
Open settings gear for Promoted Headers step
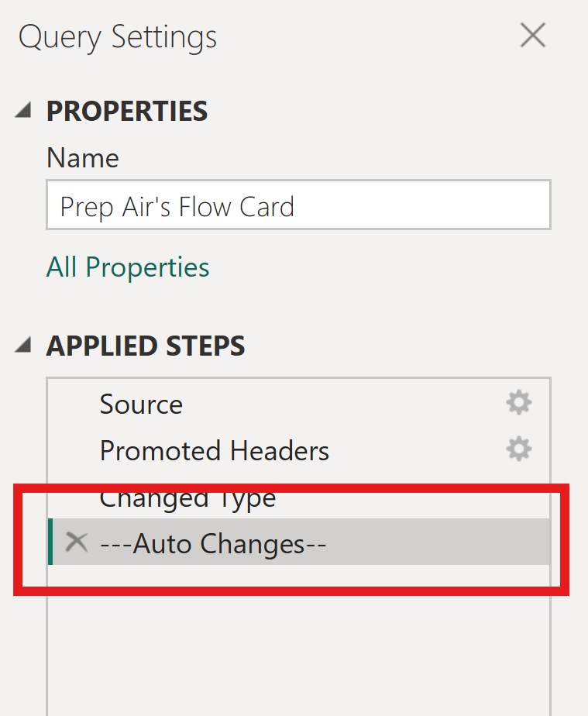tap(518, 449)
